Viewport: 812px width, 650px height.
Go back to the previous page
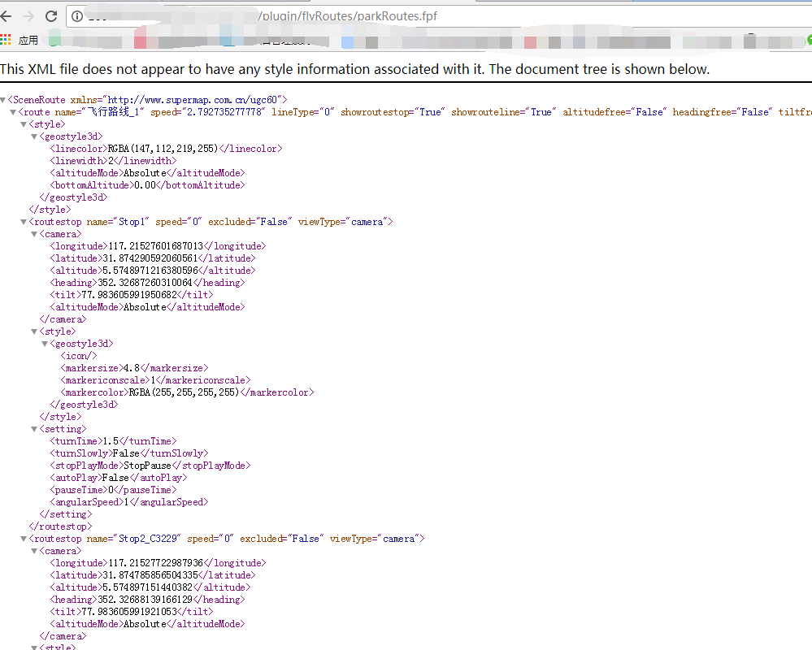tap(7, 16)
